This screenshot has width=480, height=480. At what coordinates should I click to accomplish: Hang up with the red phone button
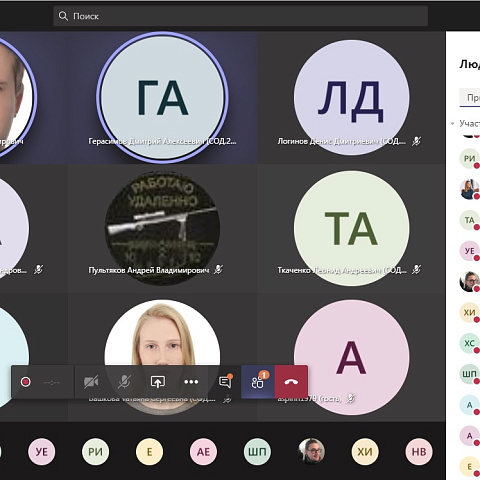pos(291,382)
